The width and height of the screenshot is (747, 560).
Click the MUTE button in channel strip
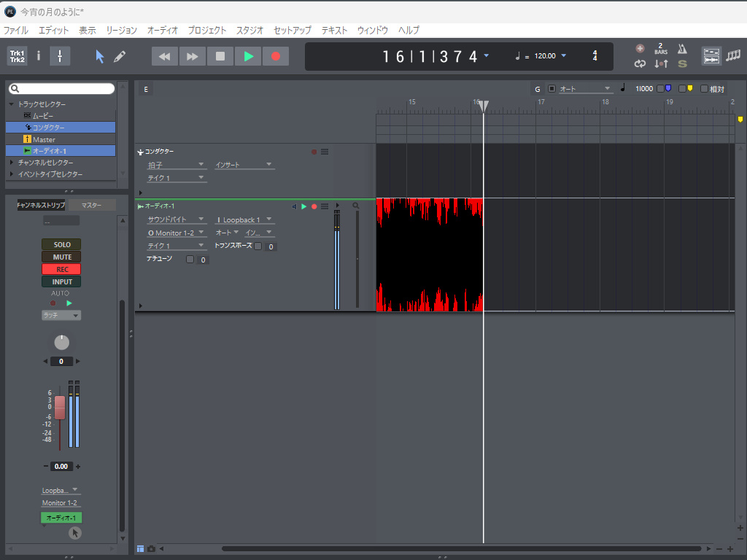(x=61, y=257)
